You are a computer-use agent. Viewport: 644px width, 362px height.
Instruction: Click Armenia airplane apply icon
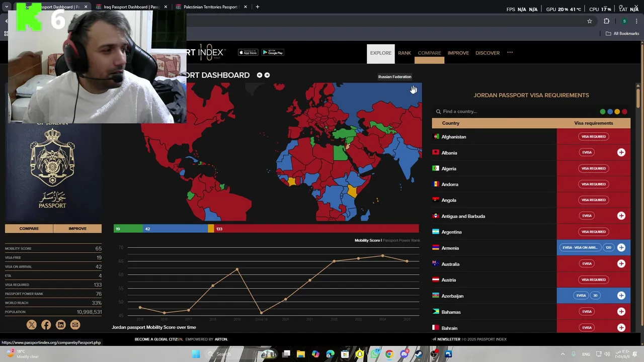point(621,247)
